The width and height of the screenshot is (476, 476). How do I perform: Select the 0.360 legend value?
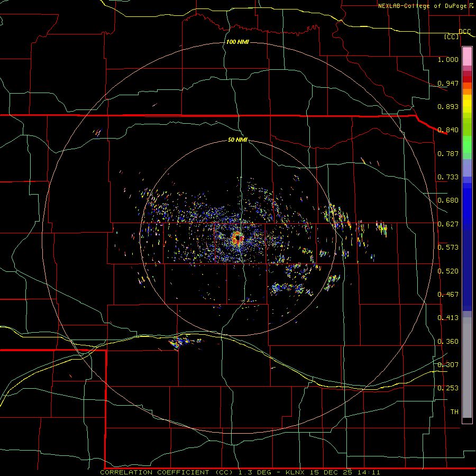[448, 342]
